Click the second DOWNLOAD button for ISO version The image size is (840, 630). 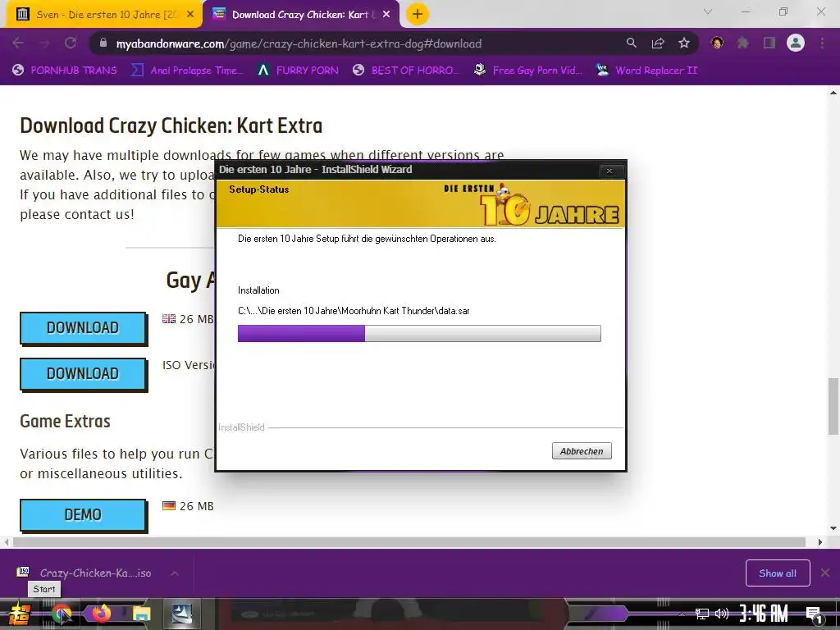[x=83, y=373]
